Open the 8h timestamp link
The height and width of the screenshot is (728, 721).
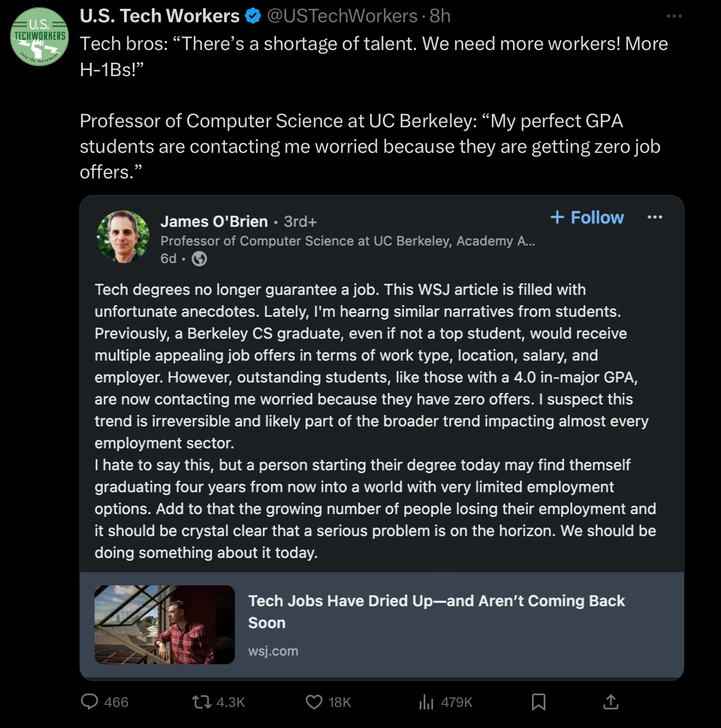tap(440, 16)
